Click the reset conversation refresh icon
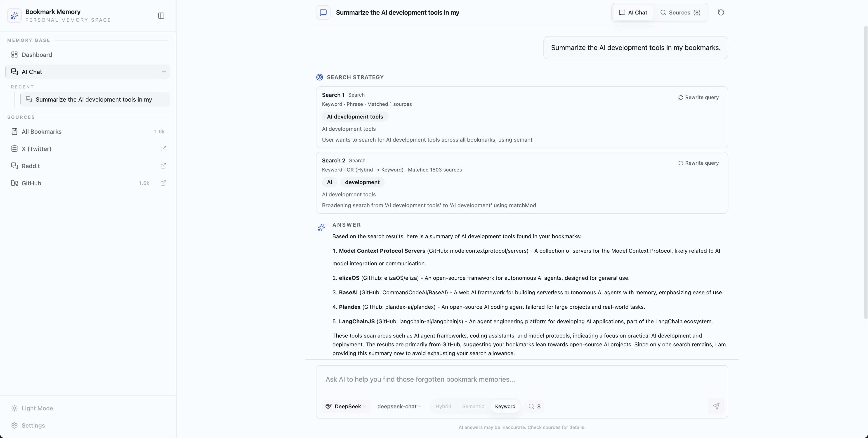Screen dimensions: 868x438 (x=721, y=12)
